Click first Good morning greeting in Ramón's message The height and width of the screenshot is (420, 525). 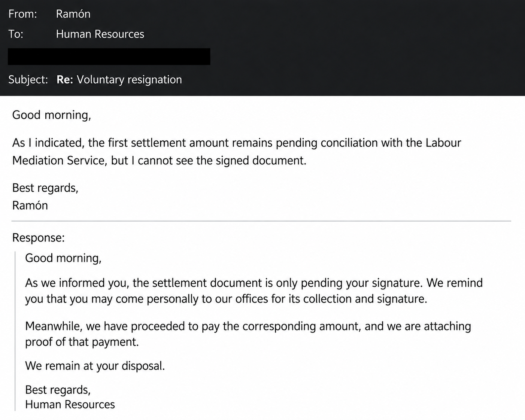tap(52, 115)
